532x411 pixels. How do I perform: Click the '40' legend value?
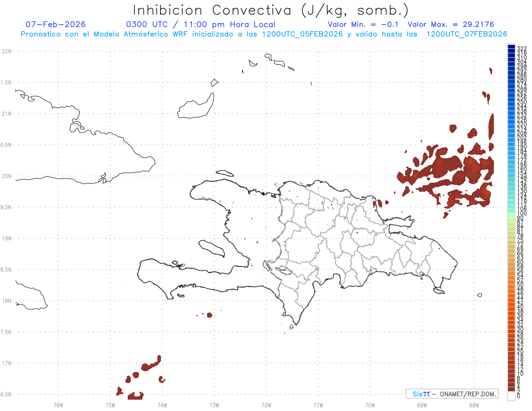(x=520, y=307)
